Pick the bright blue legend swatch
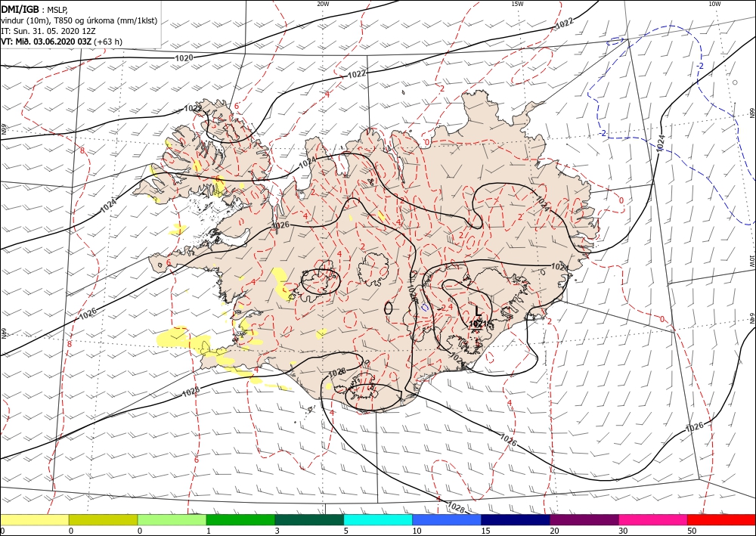The height and width of the screenshot is (536, 756). (x=447, y=519)
